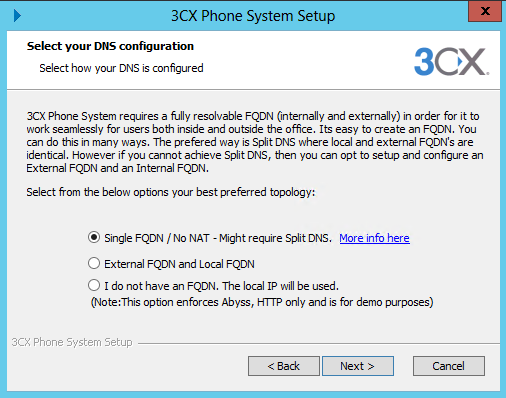
Task: Click the paragraph describing Split DNS requirements
Action: [255, 142]
